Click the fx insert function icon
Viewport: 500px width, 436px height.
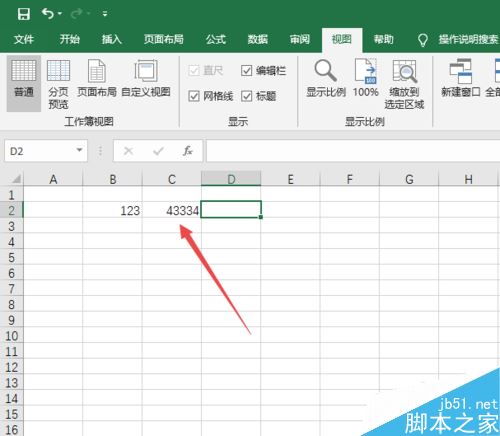click(188, 151)
